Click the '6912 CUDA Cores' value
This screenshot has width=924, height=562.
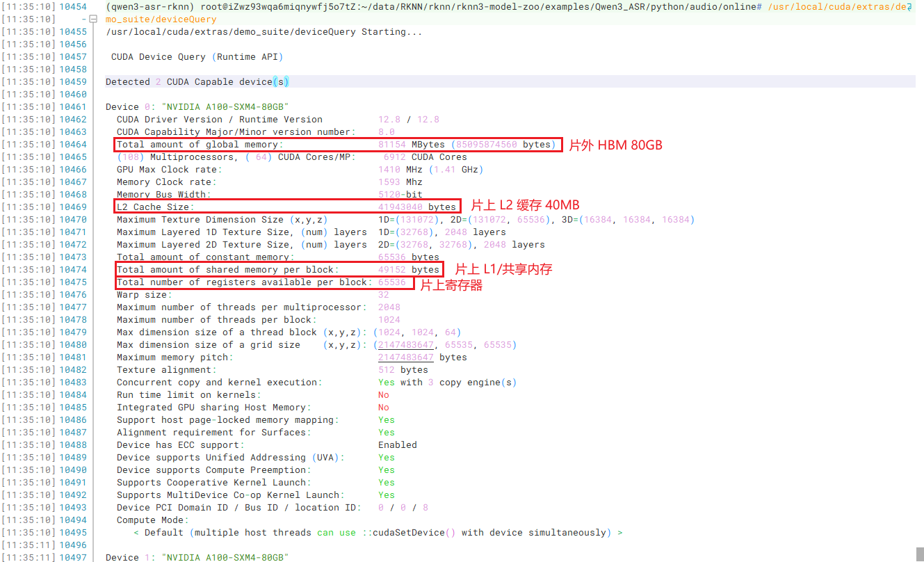click(x=425, y=157)
